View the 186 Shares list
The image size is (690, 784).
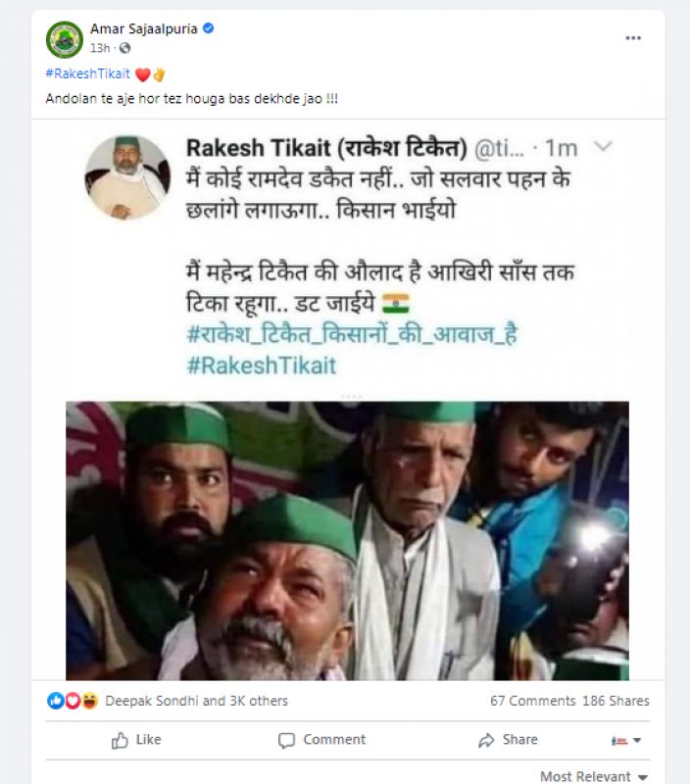(616, 701)
